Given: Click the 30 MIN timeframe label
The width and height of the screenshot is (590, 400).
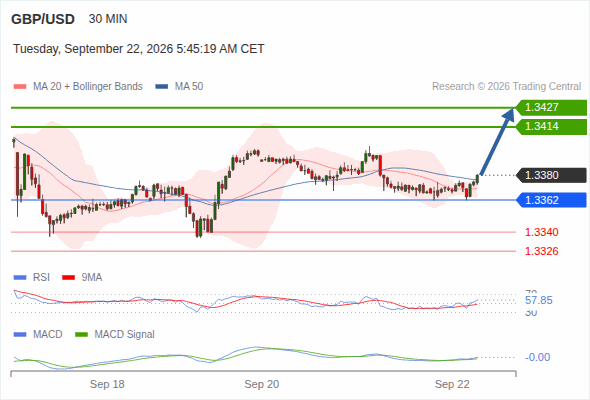Looking at the screenshot, I should click(108, 19).
